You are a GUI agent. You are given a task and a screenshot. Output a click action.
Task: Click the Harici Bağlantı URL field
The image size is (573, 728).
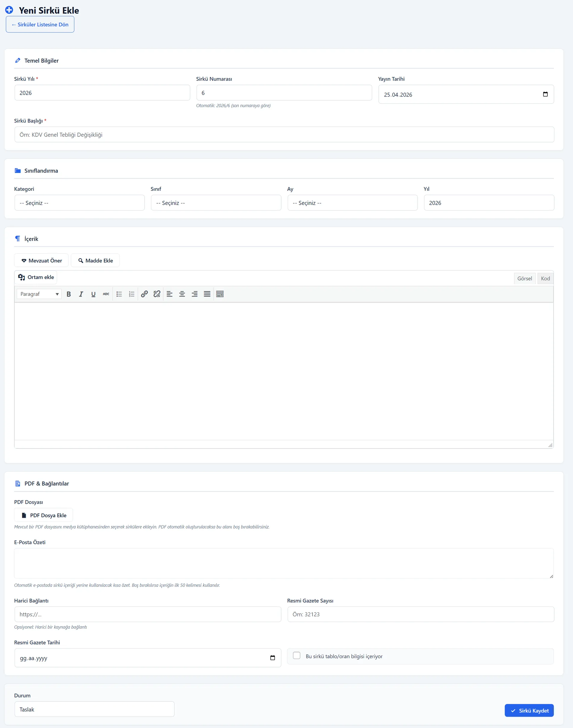coord(148,614)
